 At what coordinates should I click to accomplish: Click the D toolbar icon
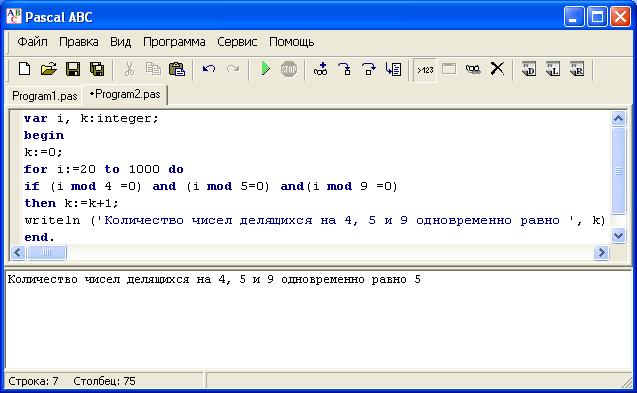pyautogui.click(x=529, y=69)
